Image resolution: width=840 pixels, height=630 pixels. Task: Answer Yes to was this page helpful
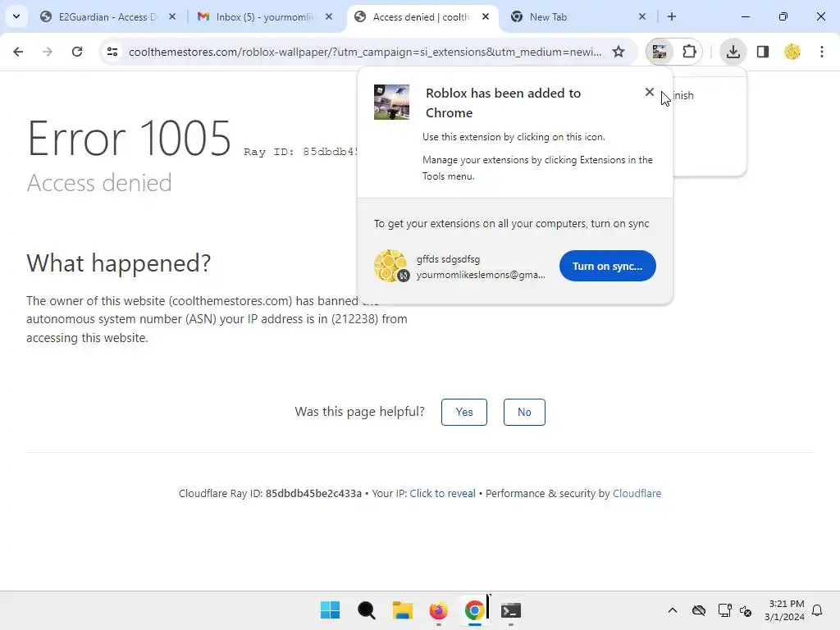464,412
